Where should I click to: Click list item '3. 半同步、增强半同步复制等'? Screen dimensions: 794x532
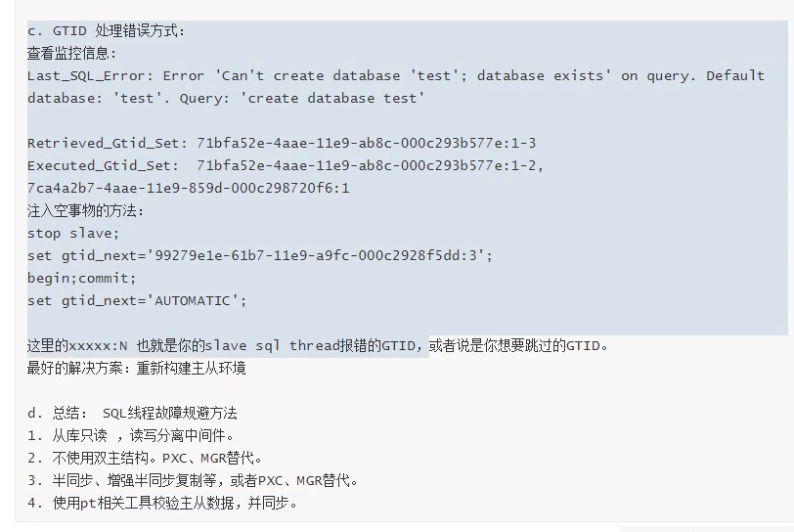pyautogui.click(x=193, y=480)
